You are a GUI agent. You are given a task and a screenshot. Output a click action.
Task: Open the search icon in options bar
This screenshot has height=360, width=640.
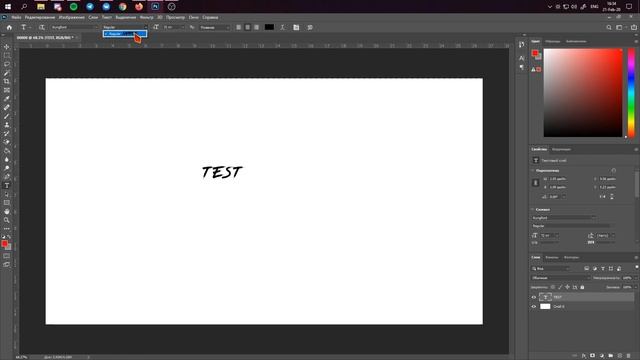coord(609,27)
